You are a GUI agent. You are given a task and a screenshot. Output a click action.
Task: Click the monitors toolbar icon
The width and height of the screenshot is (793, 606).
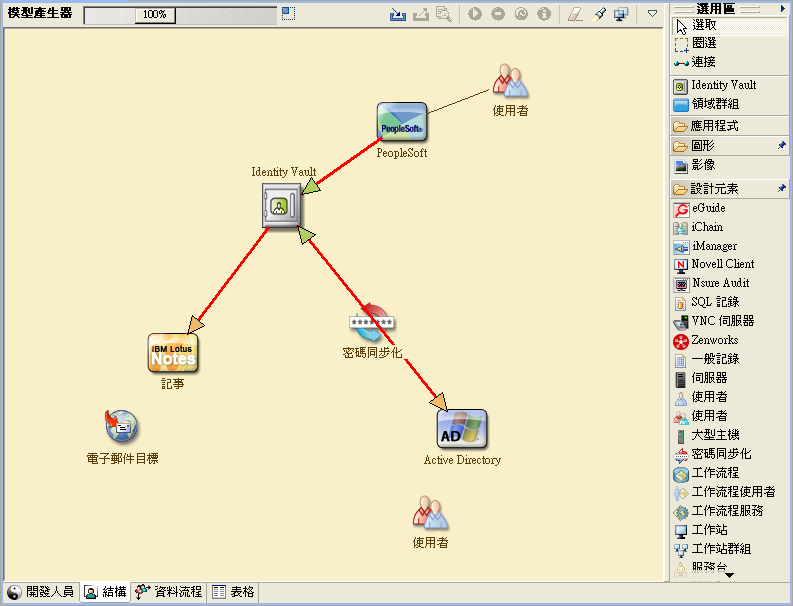[621, 14]
